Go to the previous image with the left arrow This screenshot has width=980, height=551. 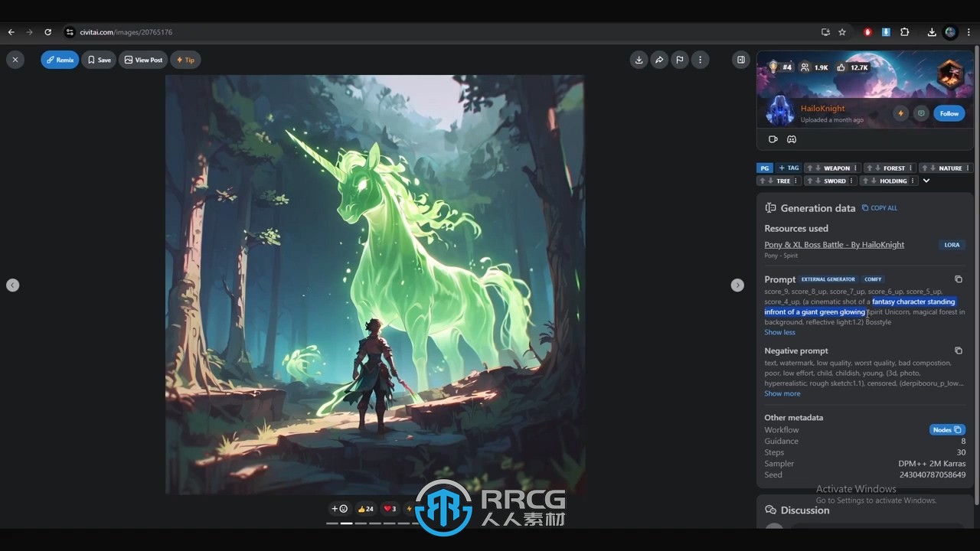point(12,285)
